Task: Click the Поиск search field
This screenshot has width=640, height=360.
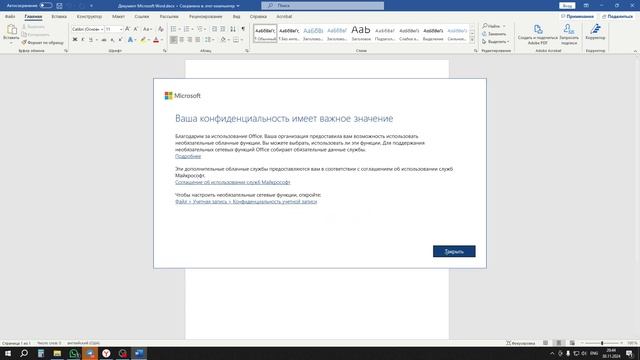Action: pos(322,6)
